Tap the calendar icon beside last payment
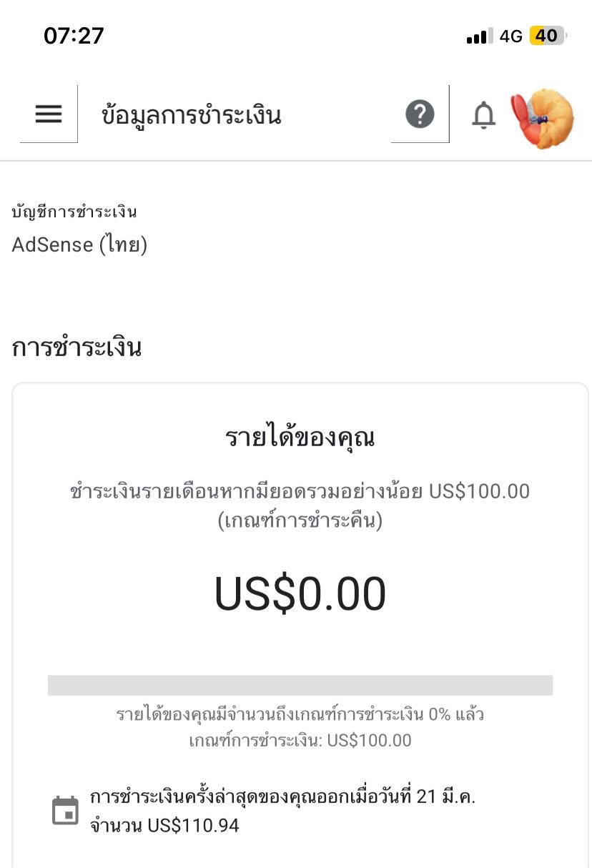This screenshot has height=868, width=592. [x=65, y=811]
